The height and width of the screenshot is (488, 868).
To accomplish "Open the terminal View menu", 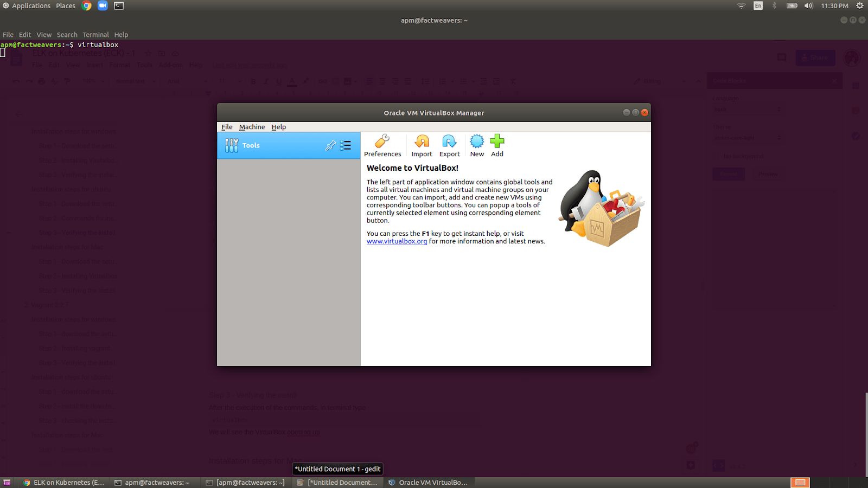I will (44, 35).
